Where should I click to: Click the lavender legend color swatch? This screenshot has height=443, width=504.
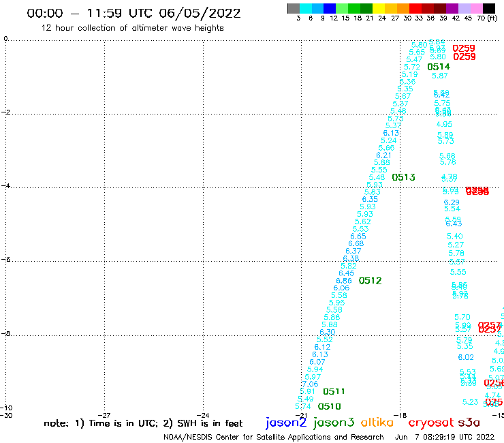464,8
